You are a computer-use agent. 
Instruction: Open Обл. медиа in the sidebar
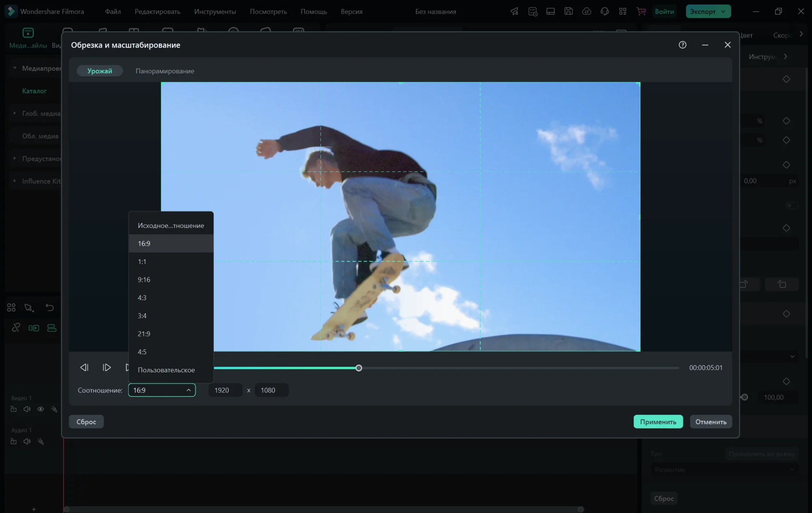click(x=40, y=136)
